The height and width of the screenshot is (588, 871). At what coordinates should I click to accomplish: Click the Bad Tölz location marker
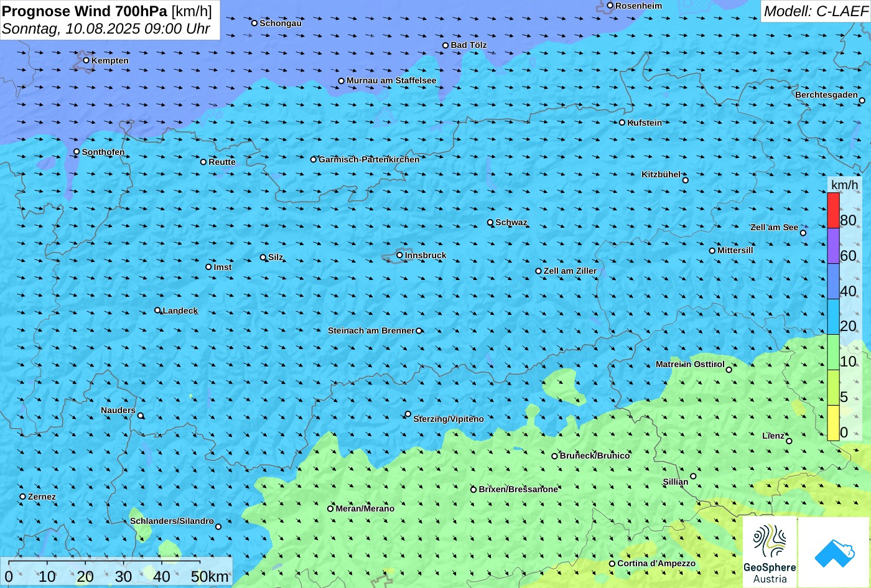[x=445, y=45]
